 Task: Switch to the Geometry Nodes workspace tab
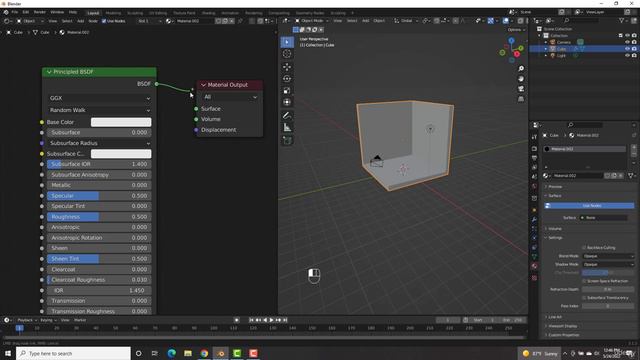[x=310, y=13]
